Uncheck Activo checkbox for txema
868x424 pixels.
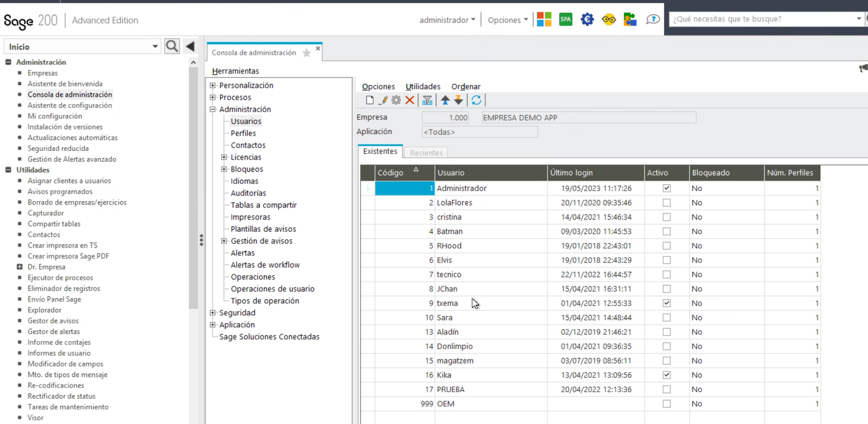coord(666,303)
